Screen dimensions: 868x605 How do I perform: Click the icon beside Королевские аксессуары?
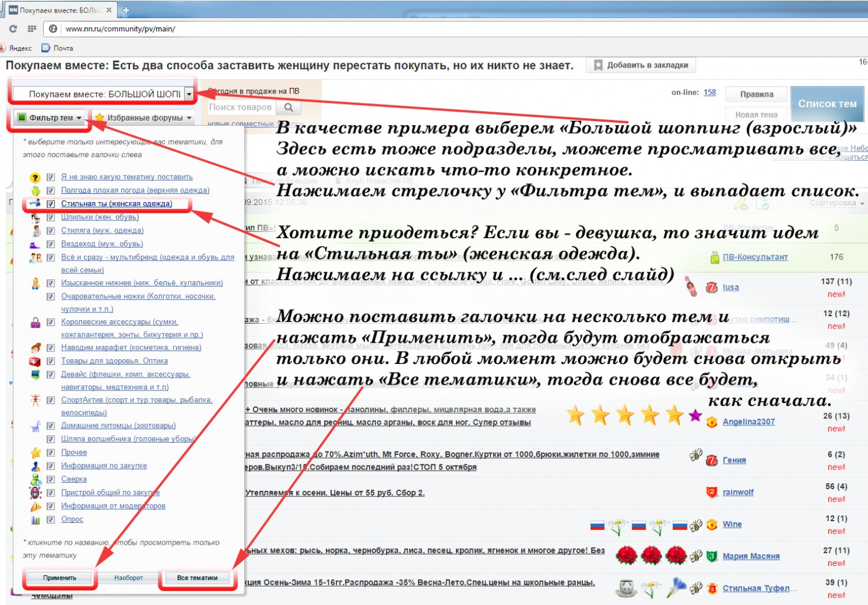pyautogui.click(x=35, y=323)
